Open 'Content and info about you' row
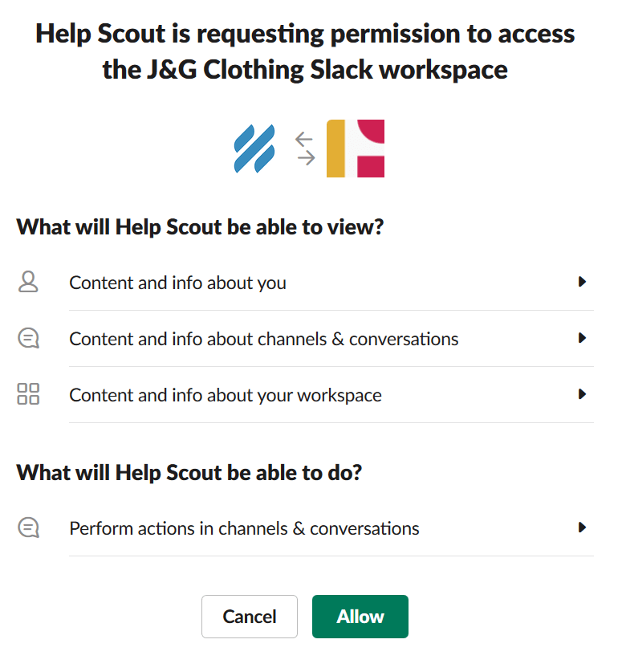 point(178,283)
